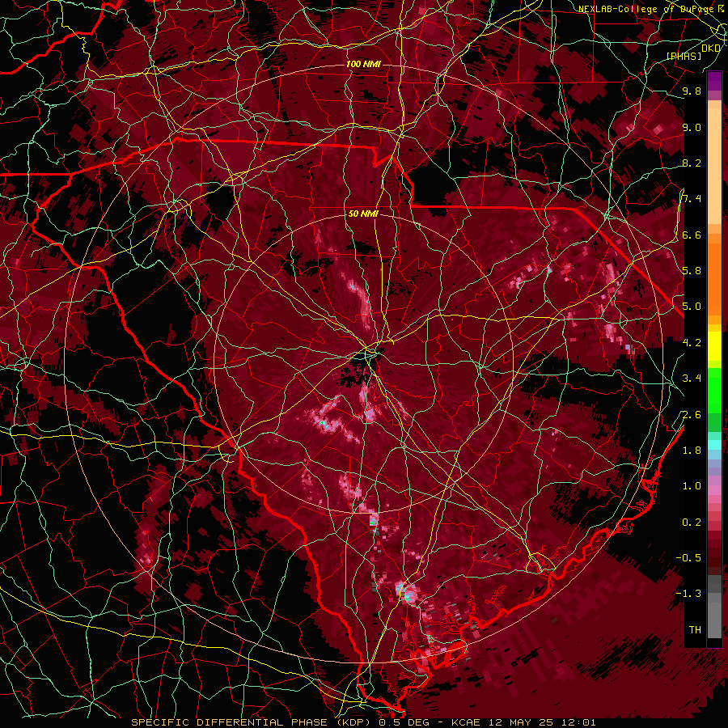Click the 5.0 value on color scale
The height and width of the screenshot is (728, 728).
tap(692, 307)
